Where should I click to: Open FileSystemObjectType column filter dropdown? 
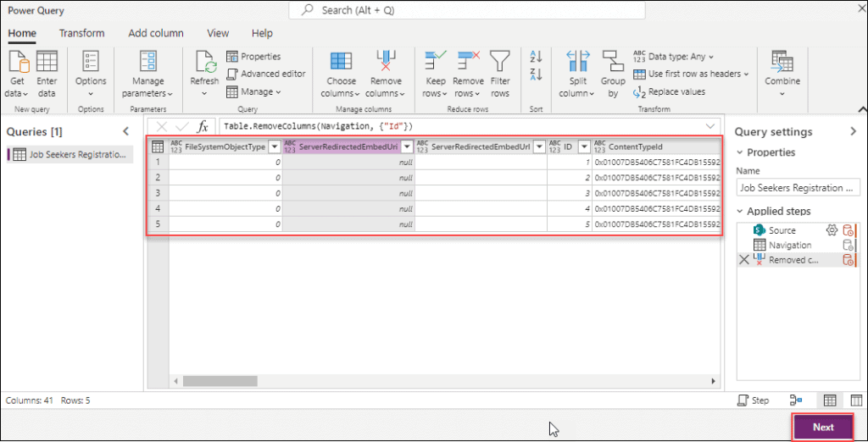coord(274,146)
